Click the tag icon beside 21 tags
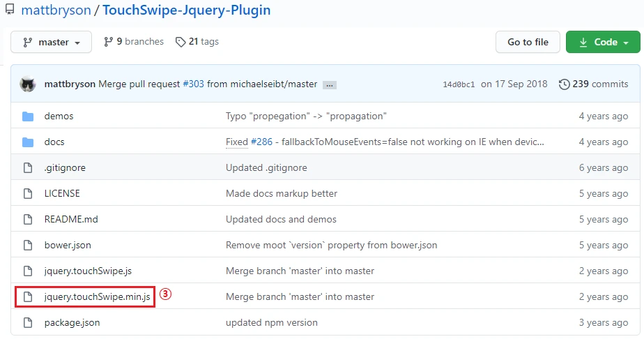Viewport: 644px width, 339px height. click(x=181, y=42)
